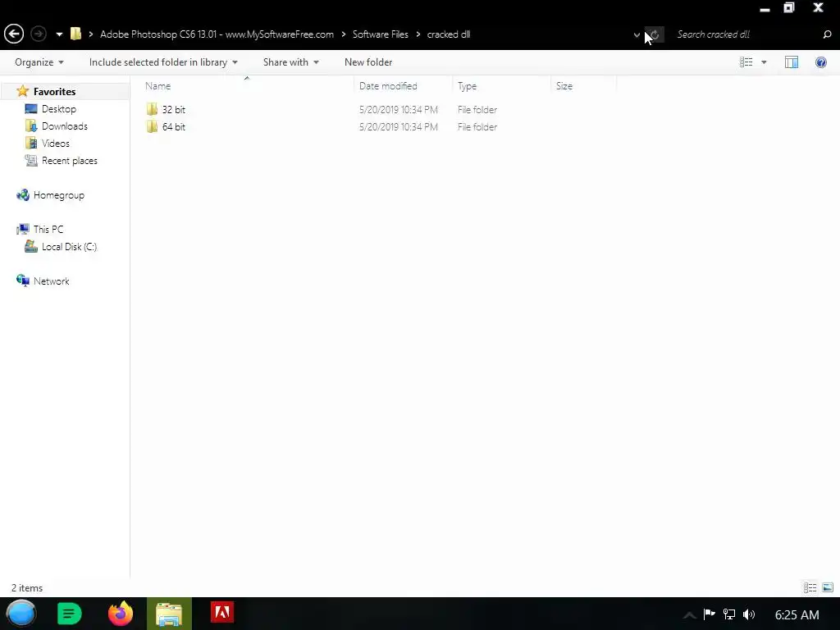Image resolution: width=840 pixels, height=630 pixels.
Task: Open previous locations address dropdown
Action: tap(637, 34)
